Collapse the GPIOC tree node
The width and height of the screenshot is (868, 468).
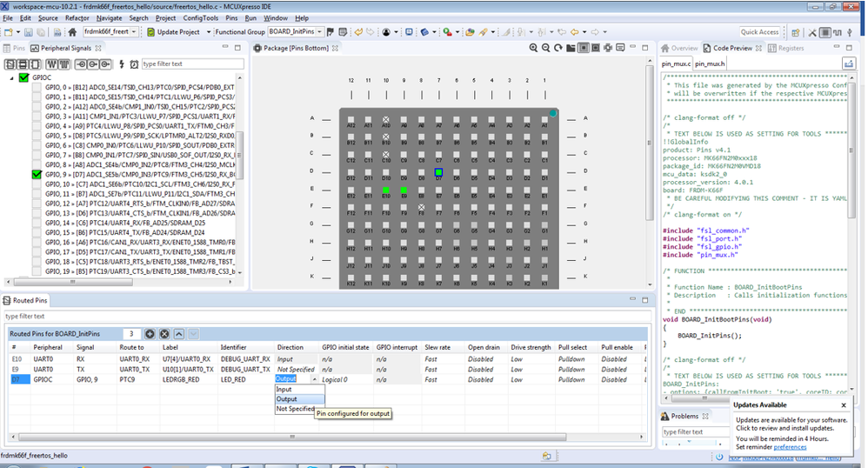click(x=13, y=77)
